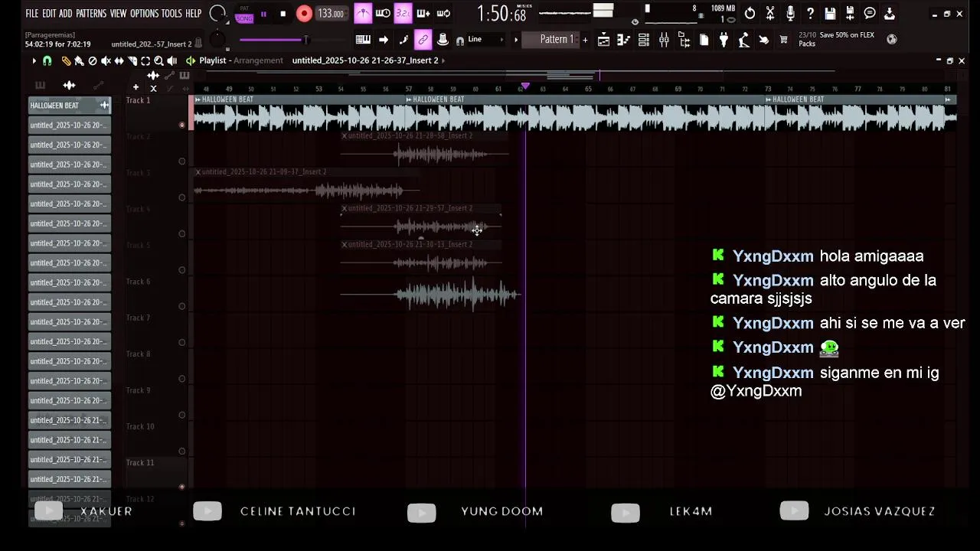Open the Line snap dropdown

(485, 40)
